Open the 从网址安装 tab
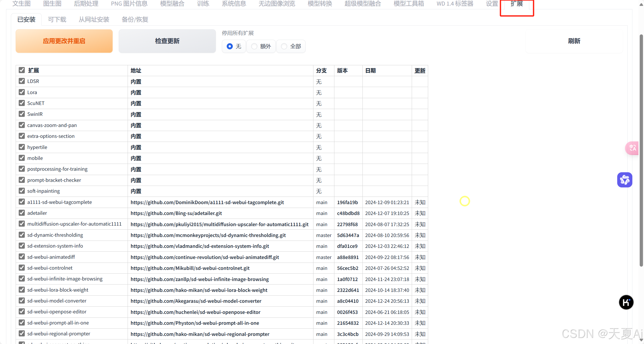This screenshot has height=344, width=644. tap(94, 19)
